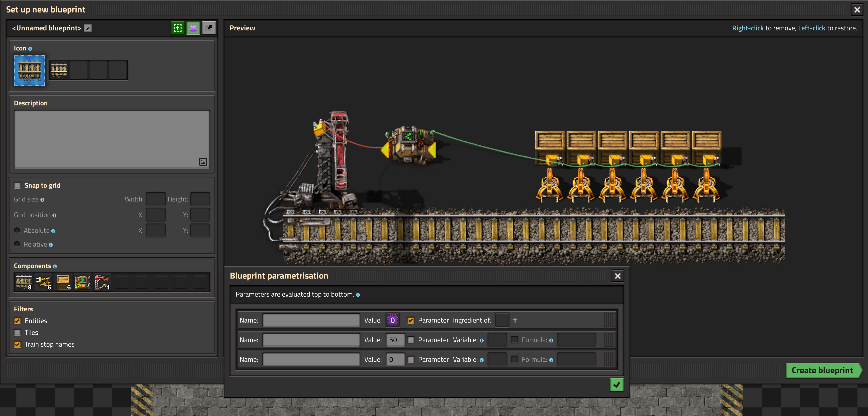Select the wooden chest component icon
Image resolution: width=868 pixels, height=416 pixels.
63,282
